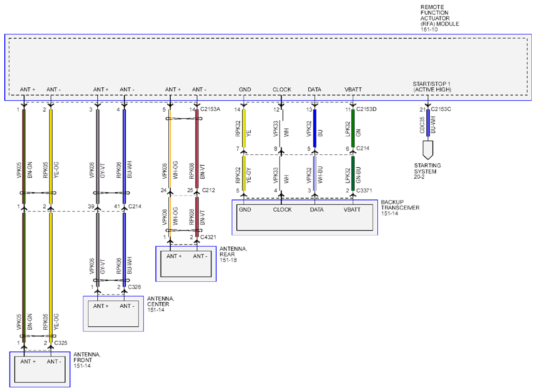Click the Remote Function Actuator (RFA) Module title
The width and height of the screenshot is (536, 392).
pos(440,19)
